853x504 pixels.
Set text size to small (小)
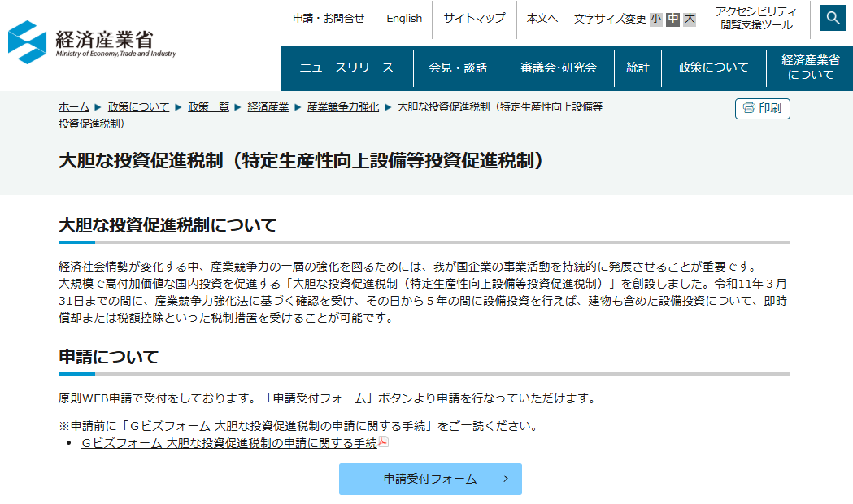pyautogui.click(x=656, y=19)
